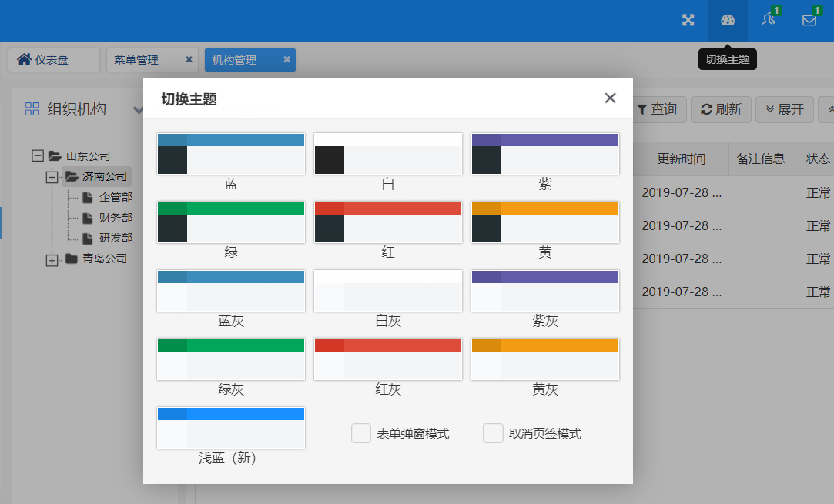Choose the 绿 theme preview
The image size is (834, 504).
pyautogui.click(x=231, y=222)
